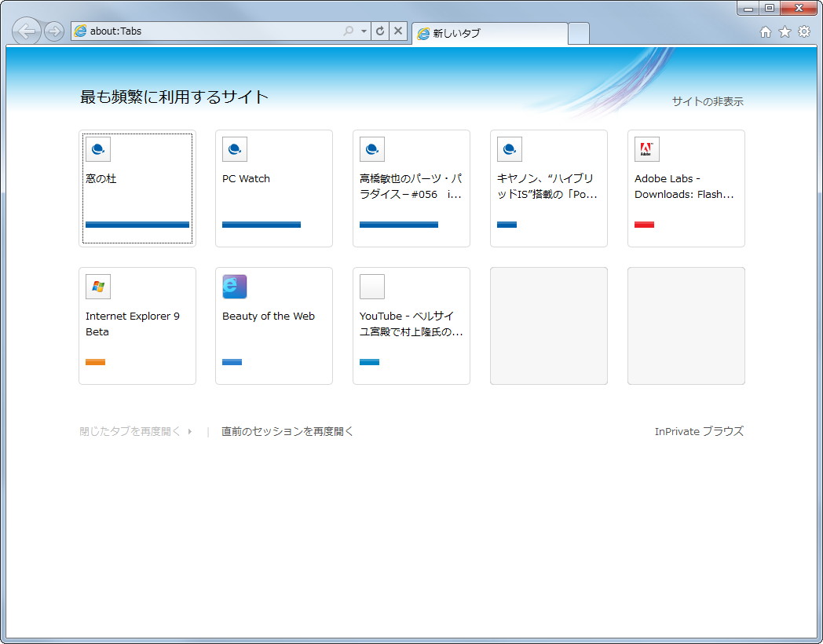Click the Adobe logo icon
This screenshot has width=823, height=644.
(x=647, y=149)
